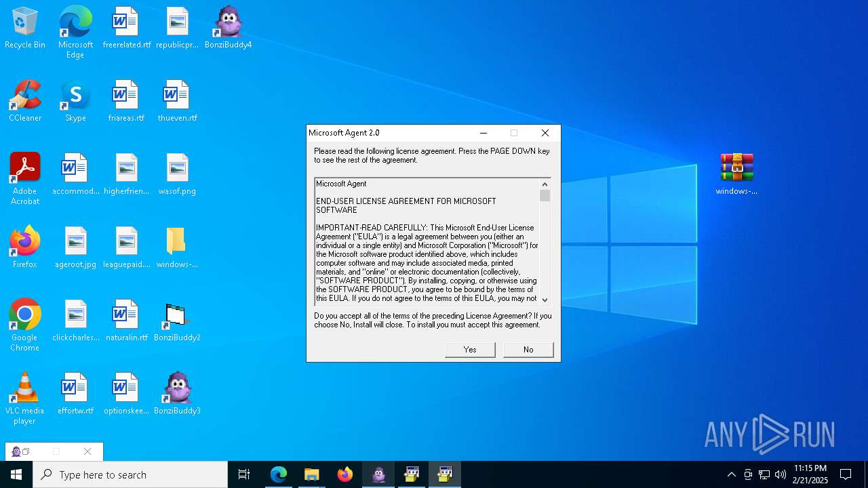The image size is (868, 488).
Task: Click scroll up arrow in license text
Action: pyautogui.click(x=545, y=184)
